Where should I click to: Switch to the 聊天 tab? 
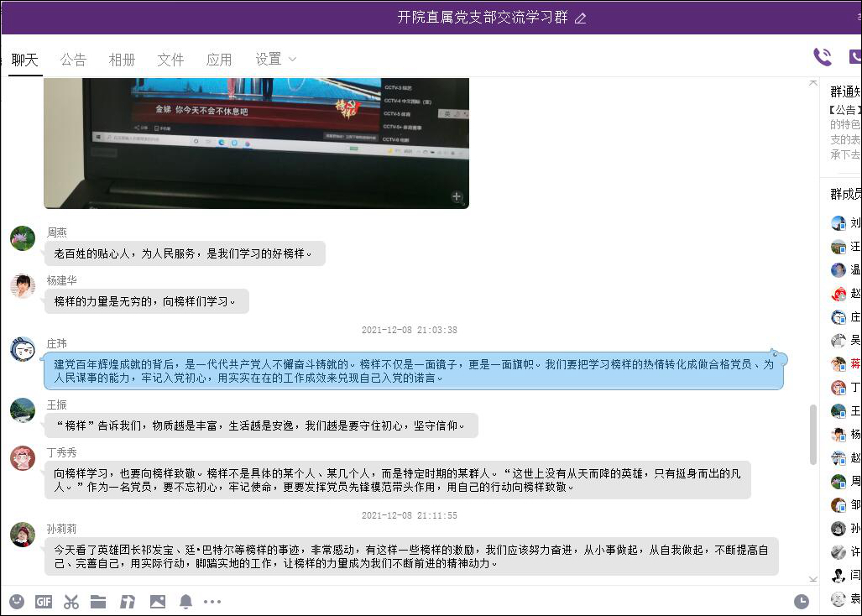pos(24,60)
